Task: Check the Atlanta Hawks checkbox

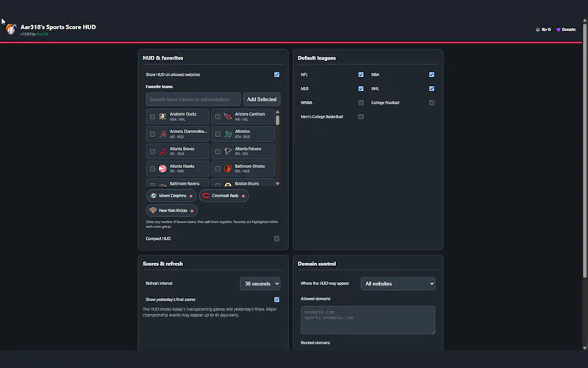Action: [x=152, y=169]
